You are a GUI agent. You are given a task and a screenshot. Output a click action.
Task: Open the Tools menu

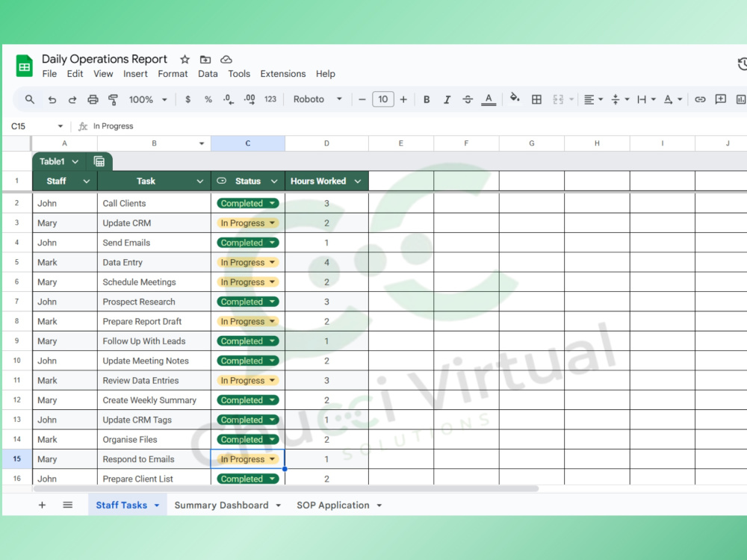(x=239, y=74)
